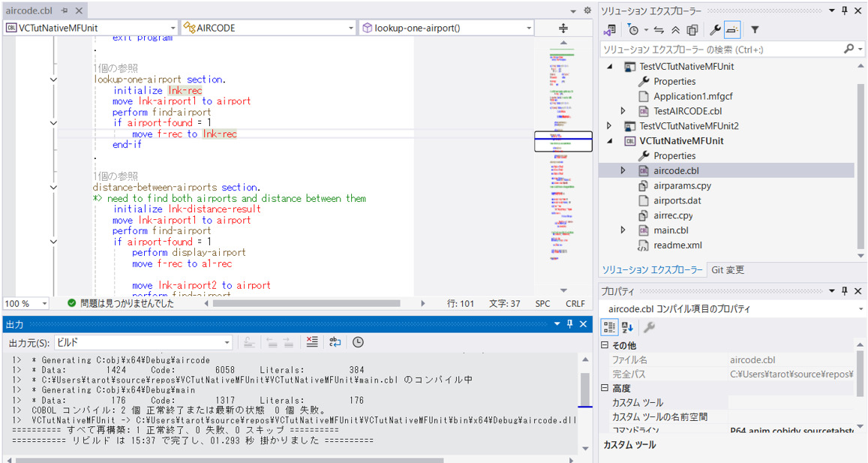Toggle timestamps with the clock icon in Output
The height and width of the screenshot is (463, 868).
[358, 341]
